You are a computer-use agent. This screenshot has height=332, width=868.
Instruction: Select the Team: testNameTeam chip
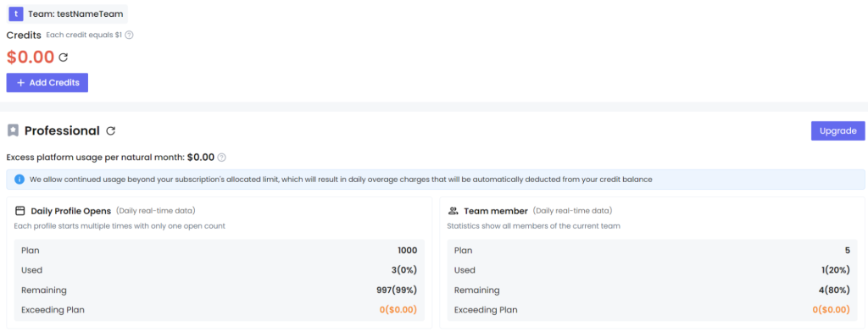coord(68,14)
